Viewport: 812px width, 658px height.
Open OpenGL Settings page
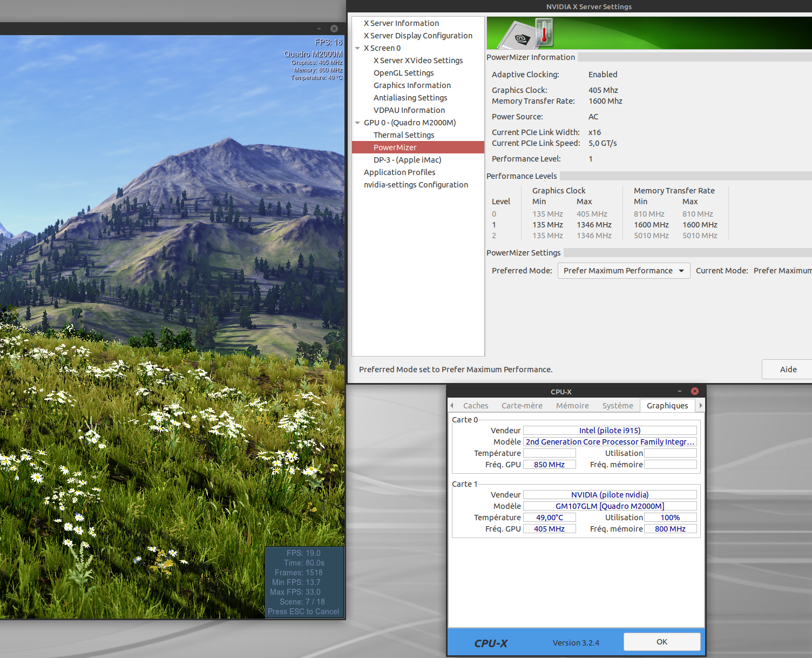tap(403, 73)
